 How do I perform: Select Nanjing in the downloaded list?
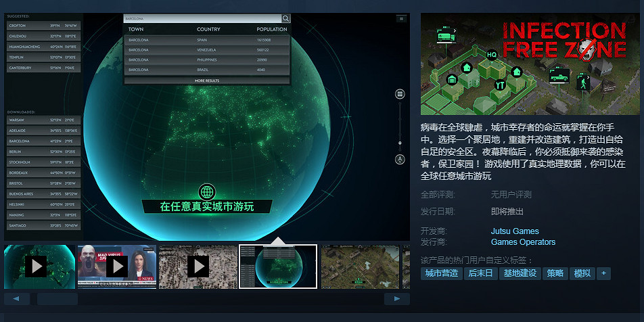click(x=43, y=215)
